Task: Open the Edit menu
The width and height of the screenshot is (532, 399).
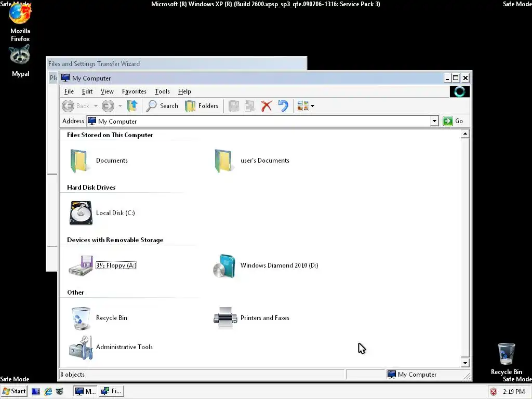Action: tap(87, 91)
